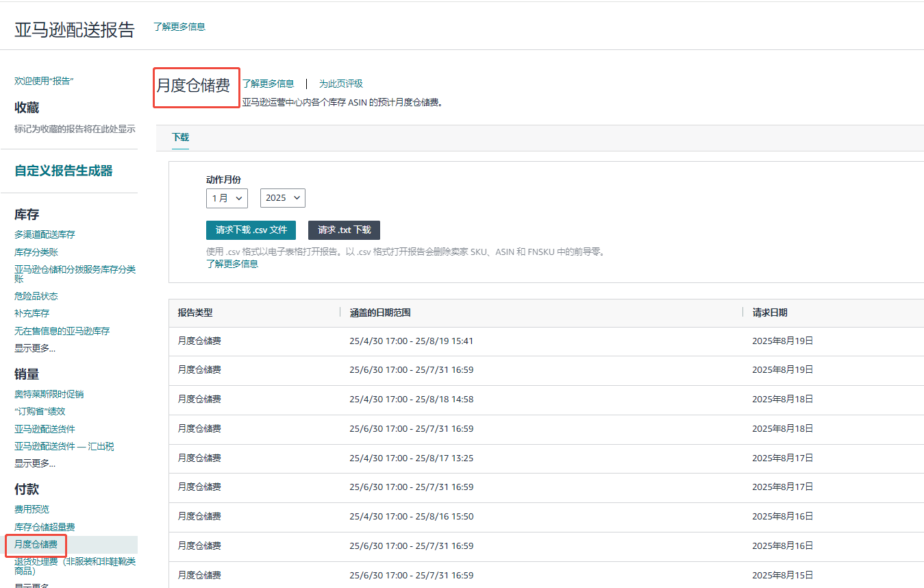Open the 动作月份 month dropdown showing 1月
924x588 pixels.
click(227, 198)
